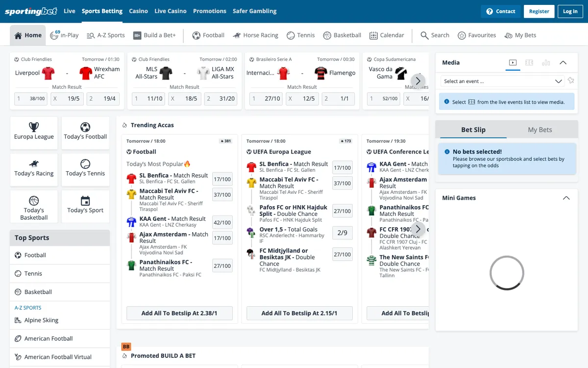Click the Log In button

[x=570, y=11]
